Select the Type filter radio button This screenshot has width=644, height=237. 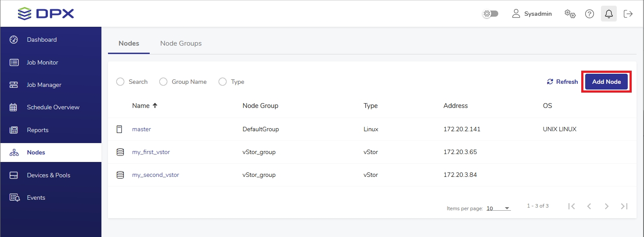tap(223, 82)
